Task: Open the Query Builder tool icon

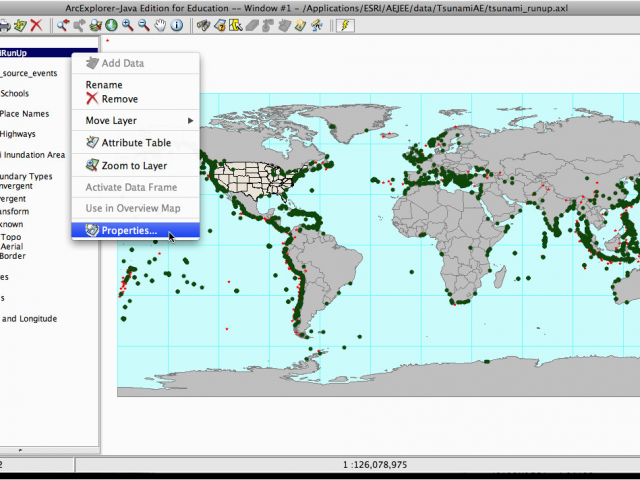Action: 220,25
